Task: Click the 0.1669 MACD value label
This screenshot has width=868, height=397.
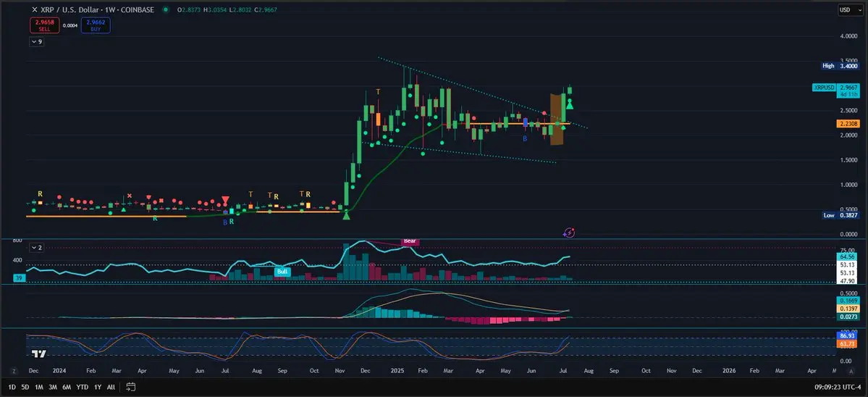Action: pos(848,299)
